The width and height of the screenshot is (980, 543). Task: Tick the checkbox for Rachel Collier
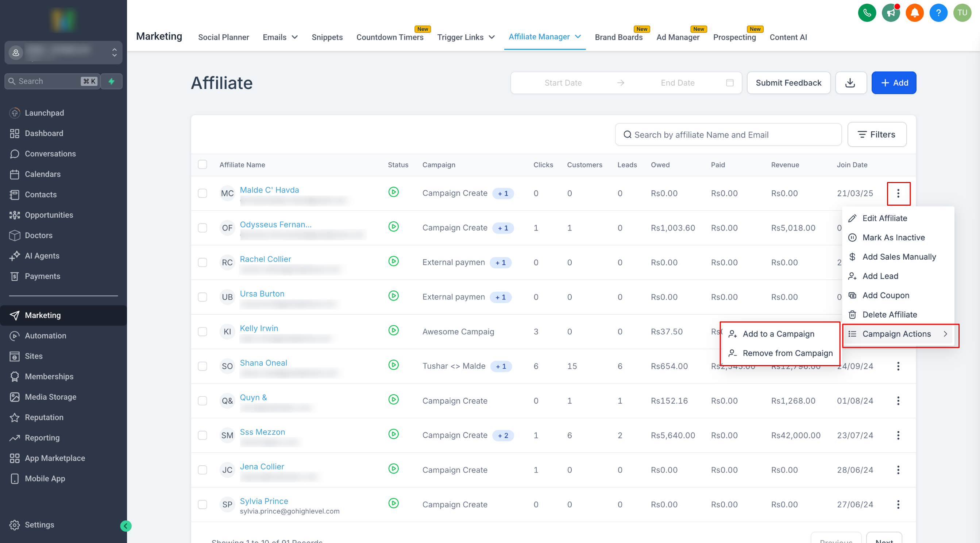pos(202,262)
